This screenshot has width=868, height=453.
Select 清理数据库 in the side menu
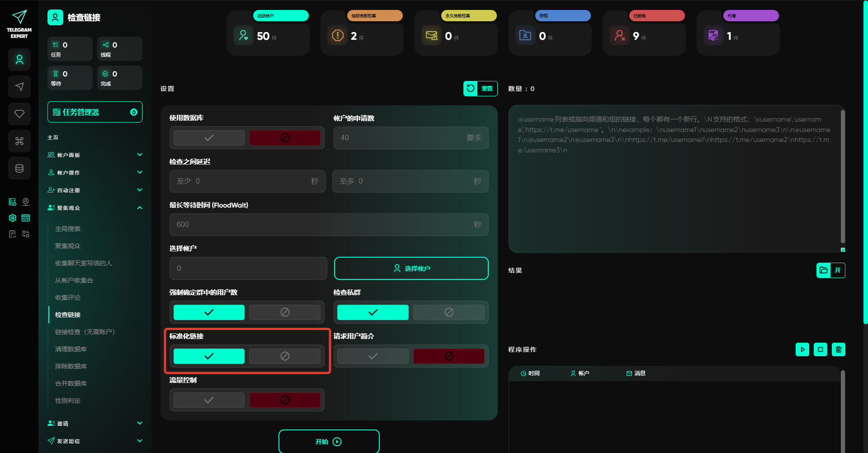click(71, 349)
